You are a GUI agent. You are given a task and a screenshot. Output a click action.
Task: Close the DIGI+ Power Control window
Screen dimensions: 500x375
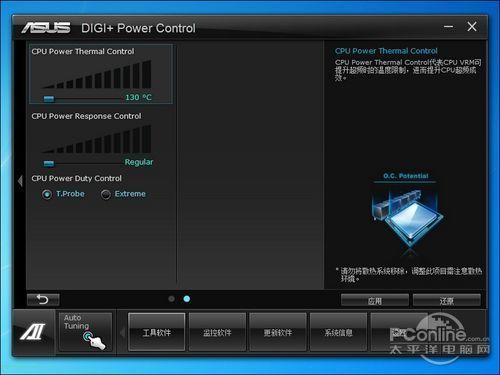pos(472,27)
